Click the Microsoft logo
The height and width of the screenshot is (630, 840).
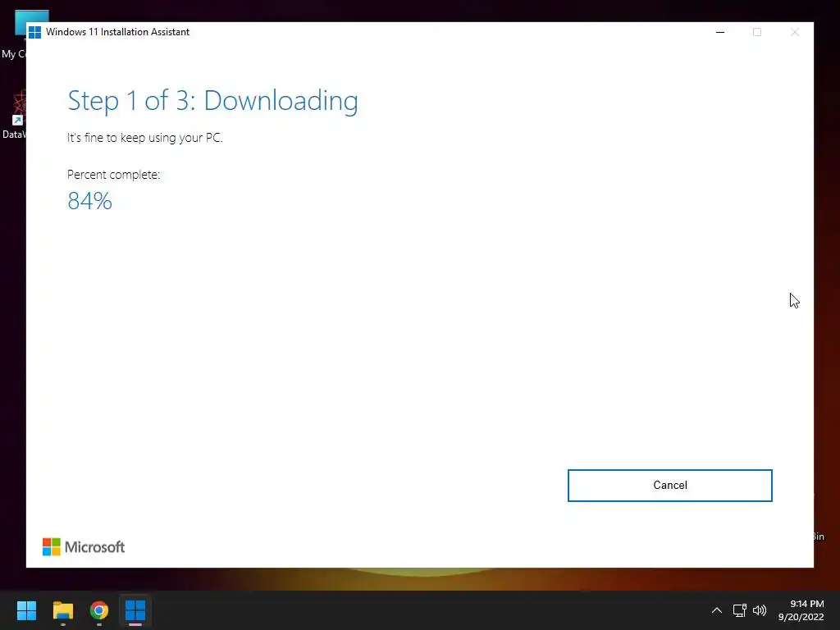pyautogui.click(x=84, y=547)
